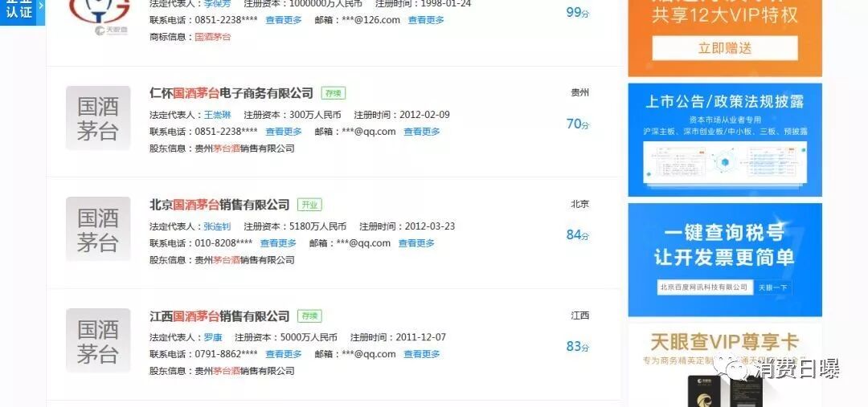Click the 仁怀国酒茅台 company logo thumbnail

[98, 118]
